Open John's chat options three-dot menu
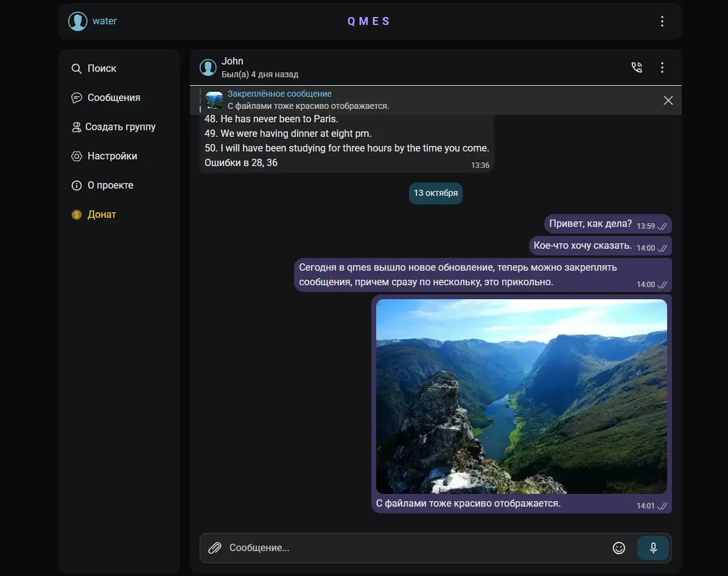728x576 pixels. click(x=662, y=68)
